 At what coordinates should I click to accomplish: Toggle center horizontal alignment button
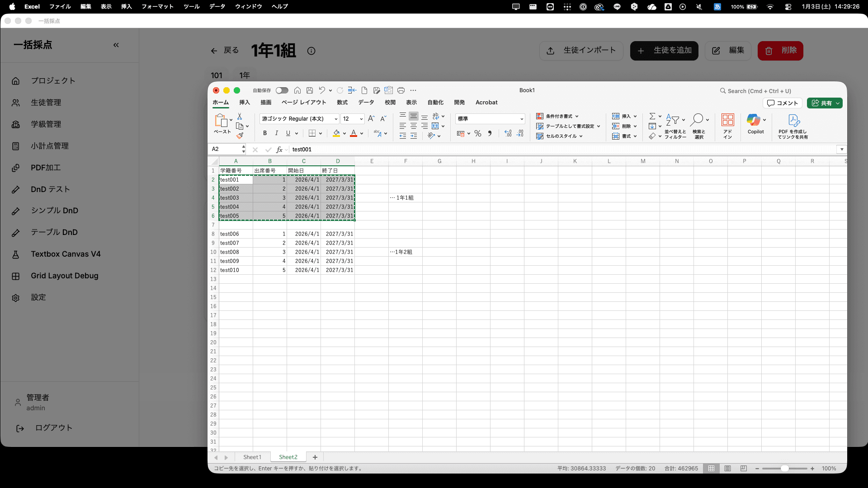tap(413, 126)
